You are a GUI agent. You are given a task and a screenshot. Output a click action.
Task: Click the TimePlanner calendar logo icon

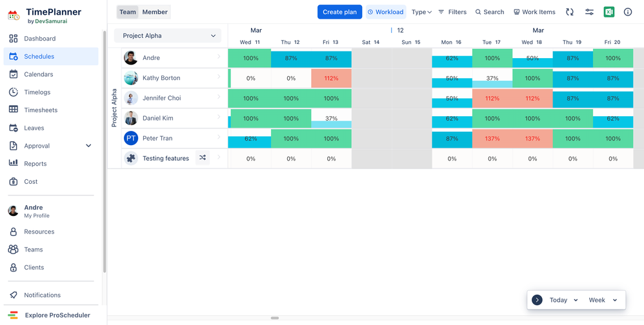[x=14, y=15]
